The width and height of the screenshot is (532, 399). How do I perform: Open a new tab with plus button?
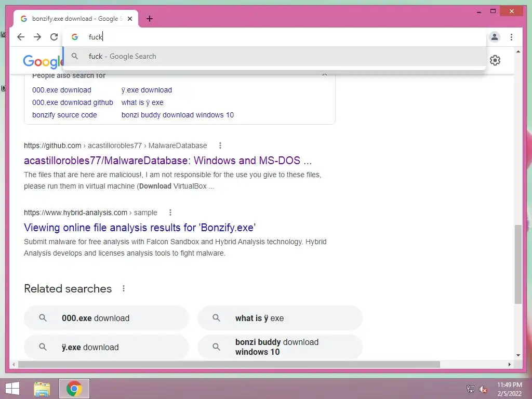[149, 19]
